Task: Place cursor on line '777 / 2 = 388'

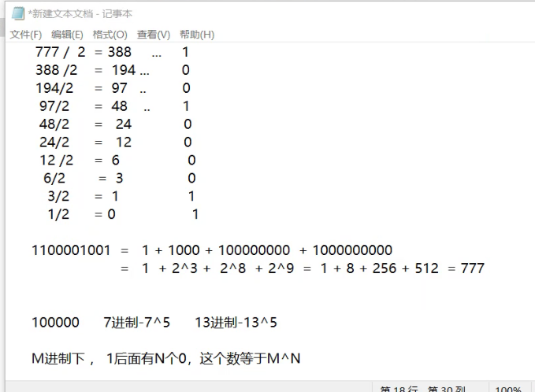Action: tap(112, 52)
